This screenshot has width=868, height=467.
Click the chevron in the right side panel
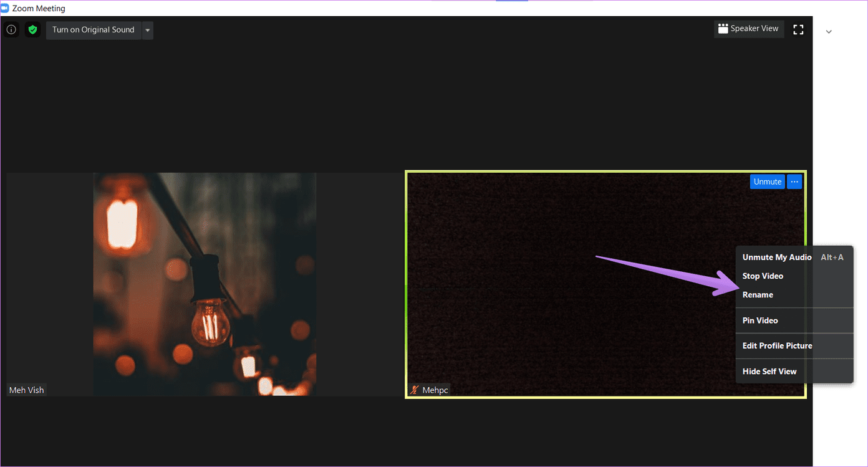pyautogui.click(x=829, y=32)
